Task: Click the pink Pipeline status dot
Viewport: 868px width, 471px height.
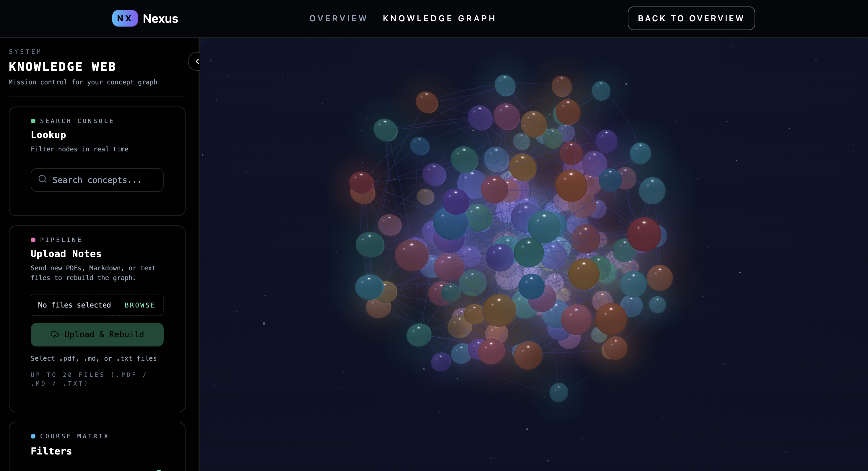Action: [33, 240]
